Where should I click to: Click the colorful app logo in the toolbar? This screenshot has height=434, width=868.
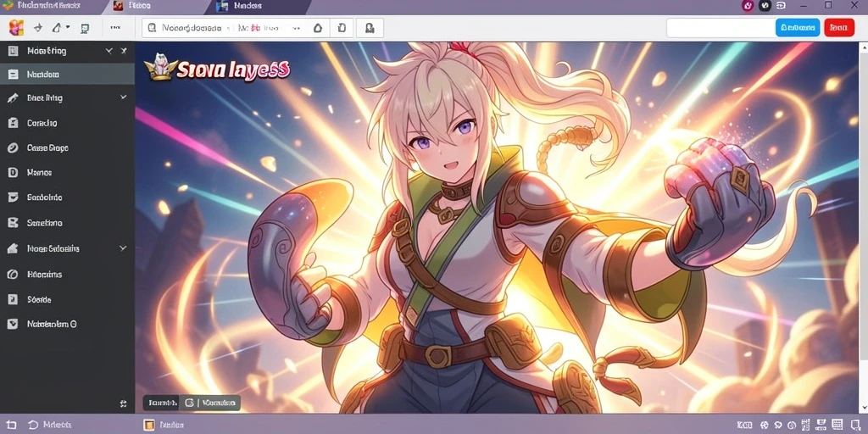17,27
